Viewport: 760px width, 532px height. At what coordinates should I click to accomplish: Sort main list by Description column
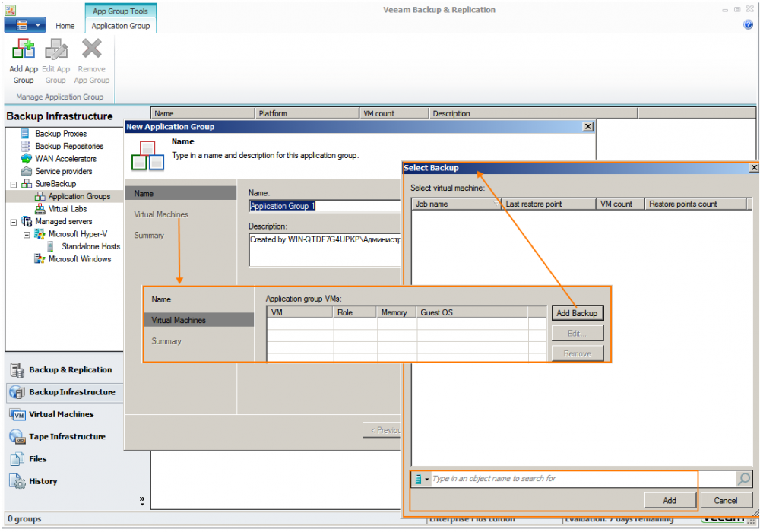(534, 113)
